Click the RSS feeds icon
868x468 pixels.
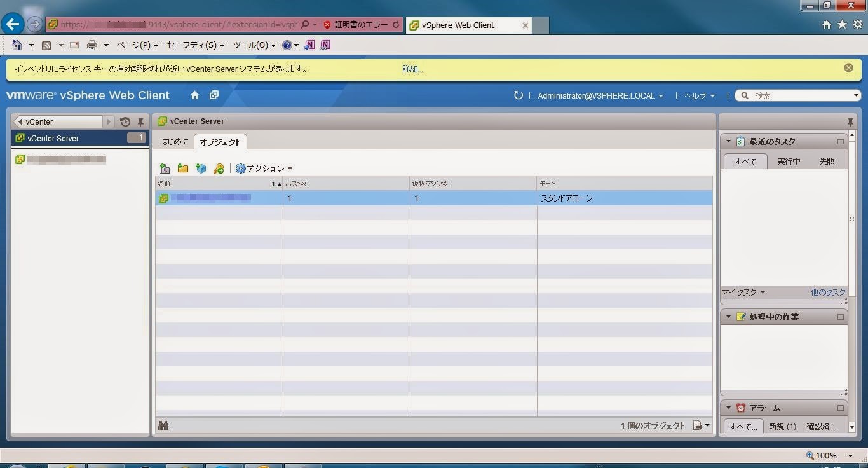pos(46,45)
